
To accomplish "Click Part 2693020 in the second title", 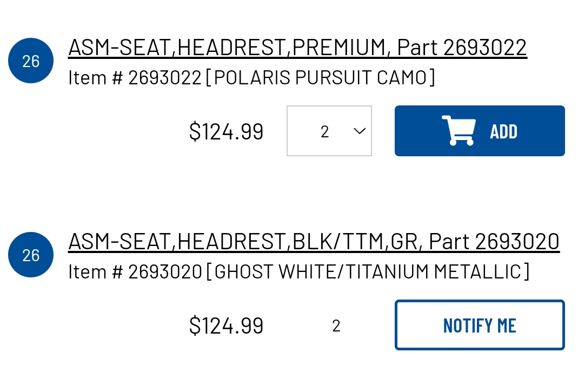I will (494, 242).
